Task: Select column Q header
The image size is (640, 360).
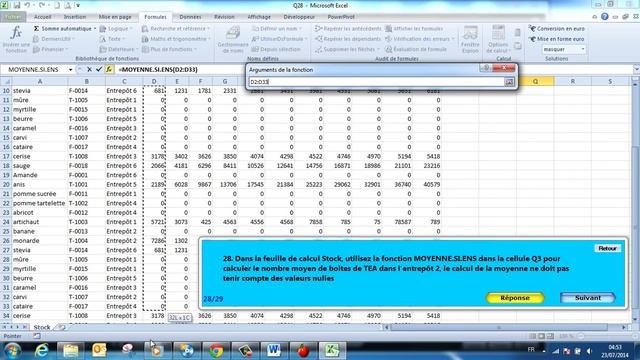Action: (535, 82)
